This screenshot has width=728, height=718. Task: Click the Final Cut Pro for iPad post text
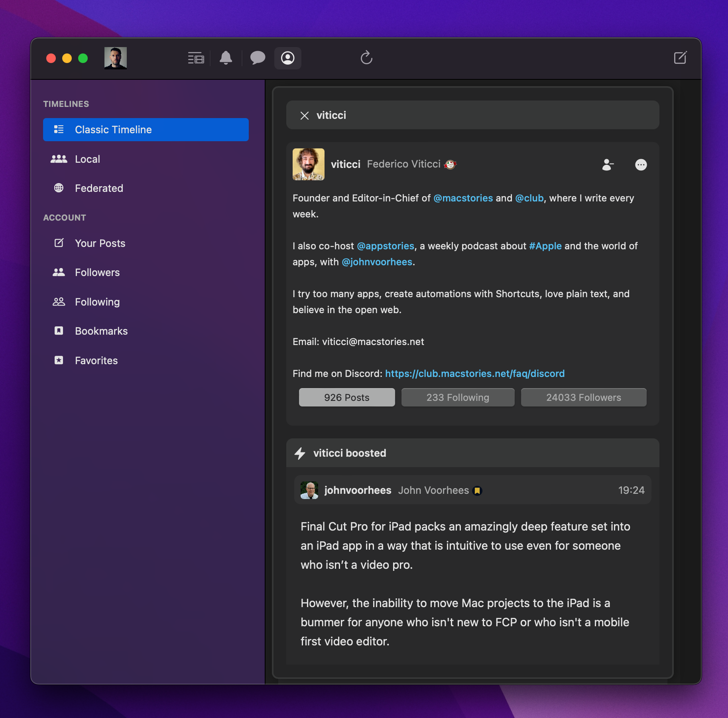pos(465,546)
